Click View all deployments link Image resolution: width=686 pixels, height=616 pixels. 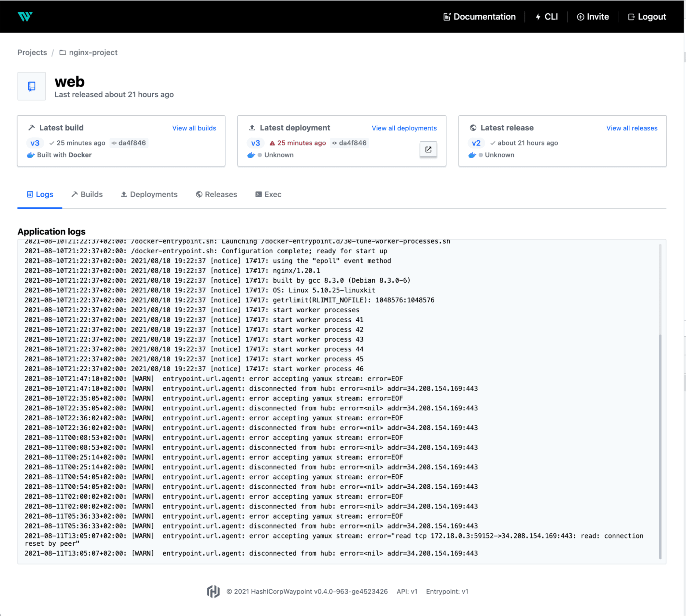tap(404, 128)
